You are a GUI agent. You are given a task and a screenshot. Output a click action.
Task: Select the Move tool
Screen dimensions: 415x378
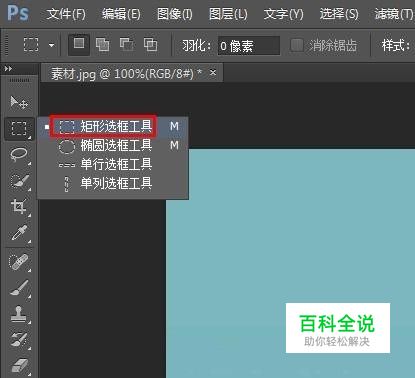[x=19, y=102]
